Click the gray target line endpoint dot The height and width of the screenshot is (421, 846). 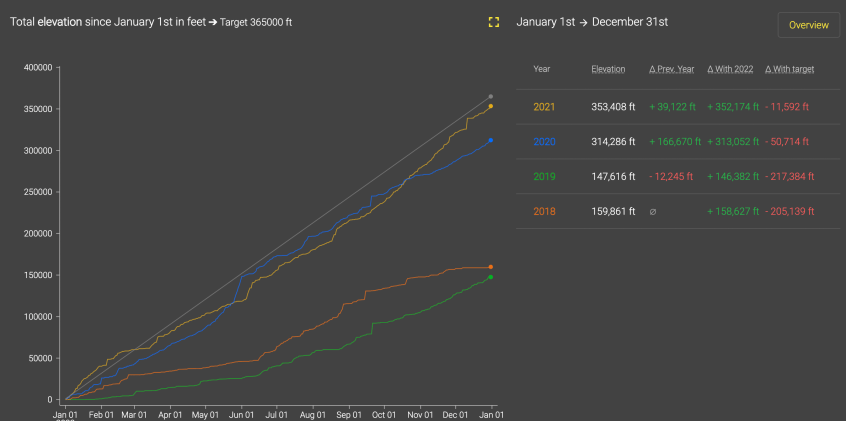[x=490, y=96]
